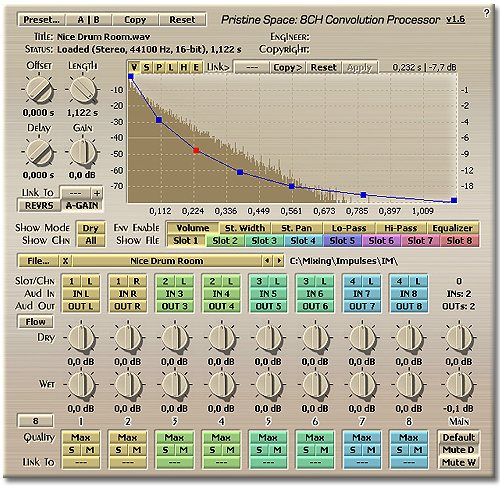The width and height of the screenshot is (500, 488).
Task: Click the Delay knob
Action: [39, 152]
